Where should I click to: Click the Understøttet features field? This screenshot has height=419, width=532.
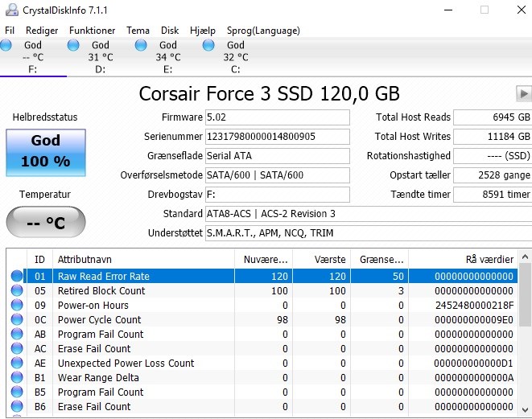(x=369, y=233)
